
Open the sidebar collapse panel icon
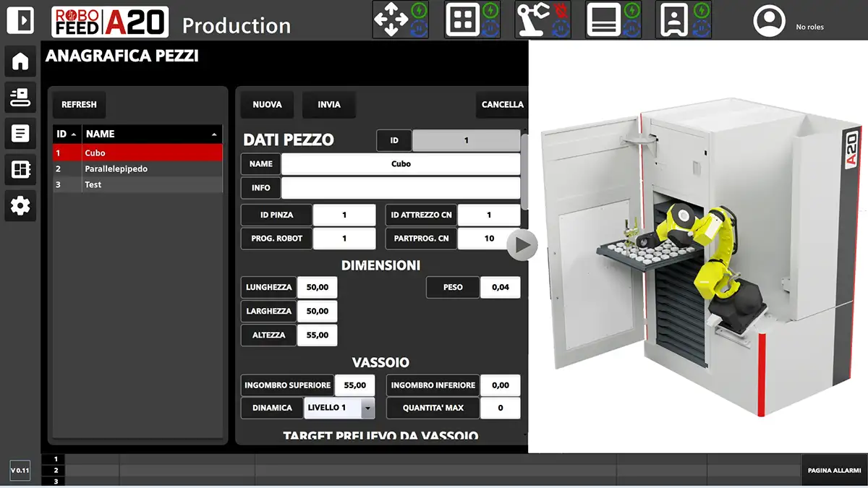point(20,20)
